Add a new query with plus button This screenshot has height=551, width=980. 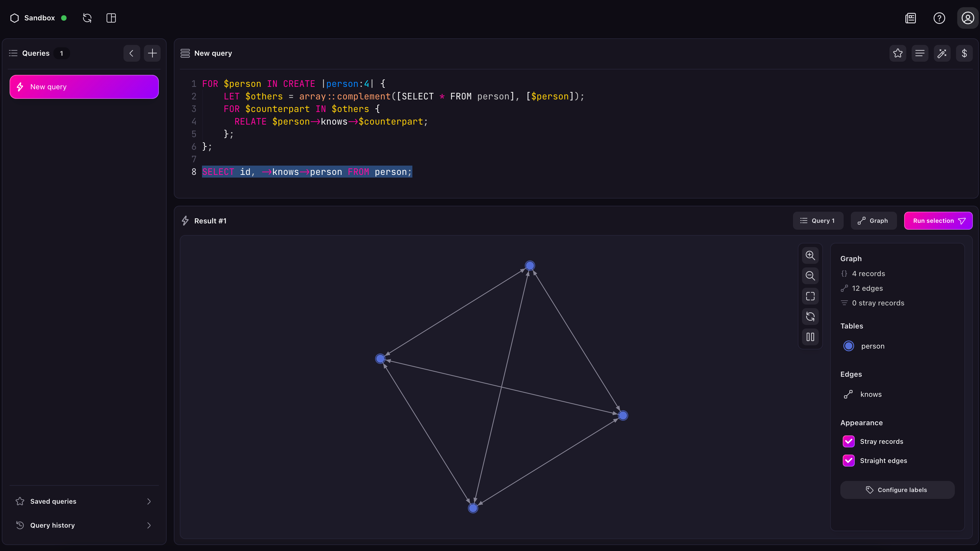[x=152, y=53]
